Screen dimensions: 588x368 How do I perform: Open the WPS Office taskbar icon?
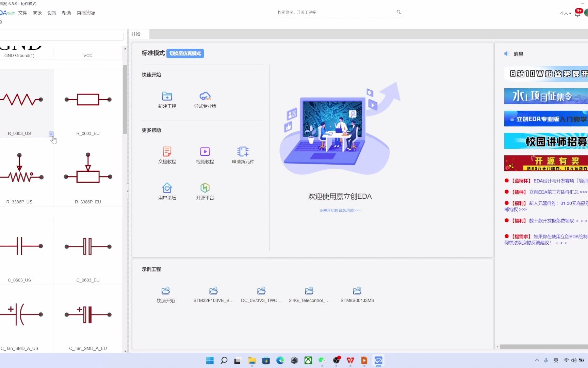(350, 361)
